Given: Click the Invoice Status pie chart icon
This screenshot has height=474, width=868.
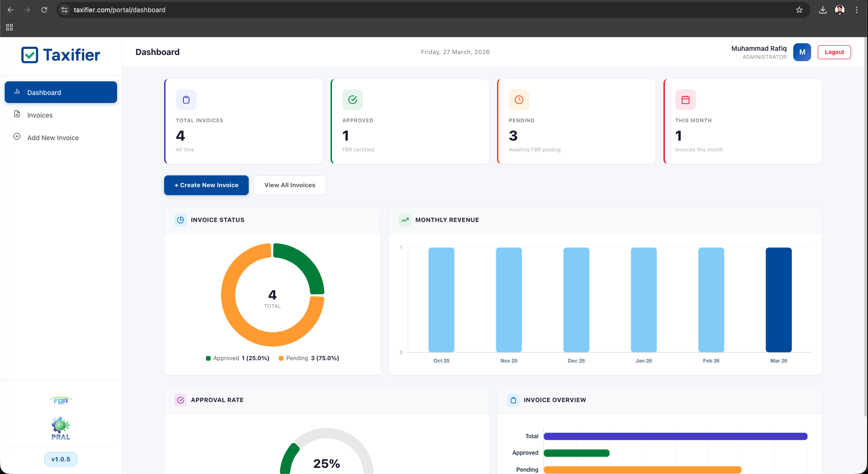Looking at the screenshot, I should [x=180, y=220].
